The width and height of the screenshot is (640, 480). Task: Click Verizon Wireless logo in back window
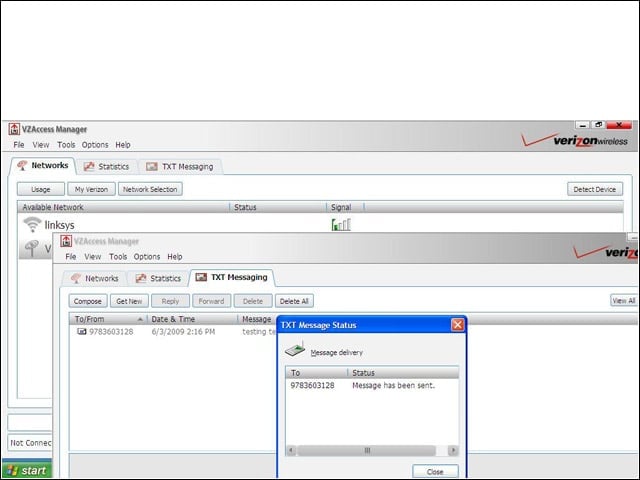[575, 140]
